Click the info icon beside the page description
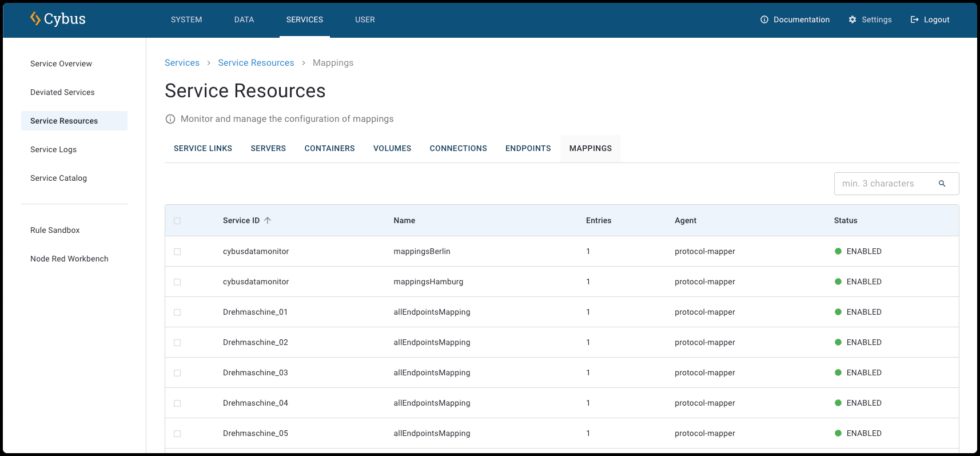This screenshot has width=980, height=456. pyautogui.click(x=170, y=119)
